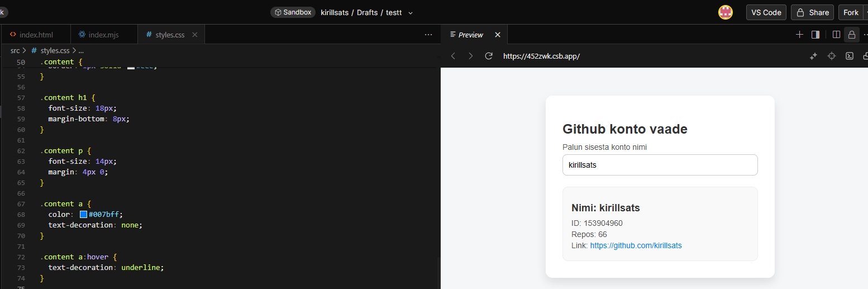868x289 pixels.
Task: Open the github.com/kirillsats profile link
Action: tap(636, 245)
